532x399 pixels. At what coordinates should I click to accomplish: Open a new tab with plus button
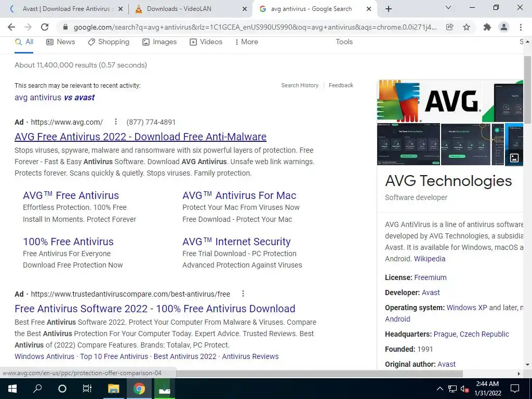pyautogui.click(x=389, y=9)
